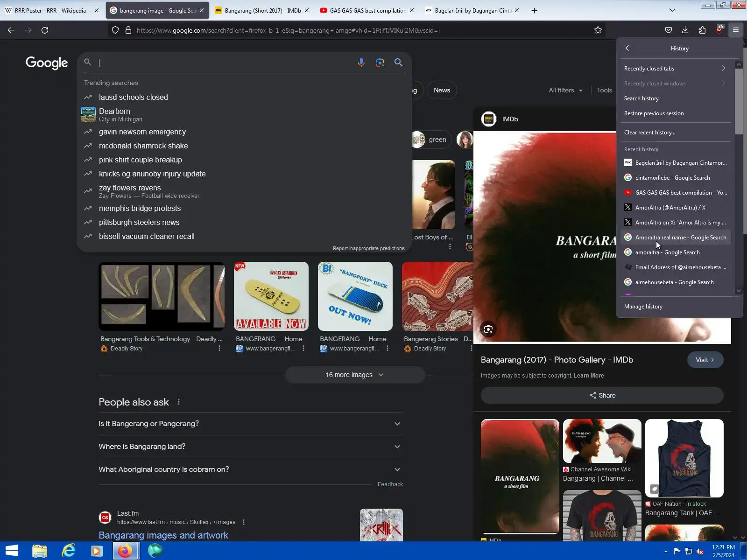The width and height of the screenshot is (747, 560).
Task: Click the List all tabs arrow
Action: pyautogui.click(x=672, y=10)
